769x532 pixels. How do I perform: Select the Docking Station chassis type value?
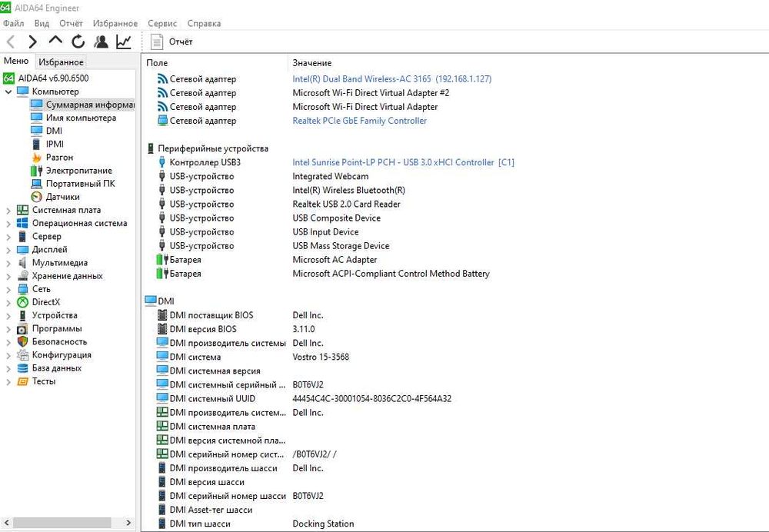(x=323, y=524)
